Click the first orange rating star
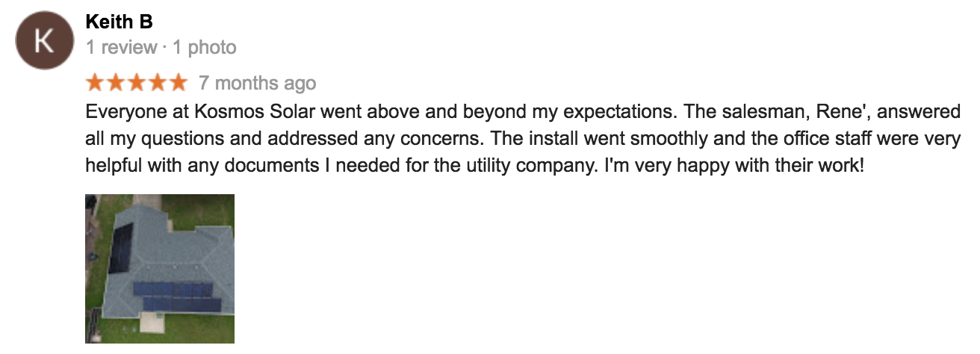 96,82
